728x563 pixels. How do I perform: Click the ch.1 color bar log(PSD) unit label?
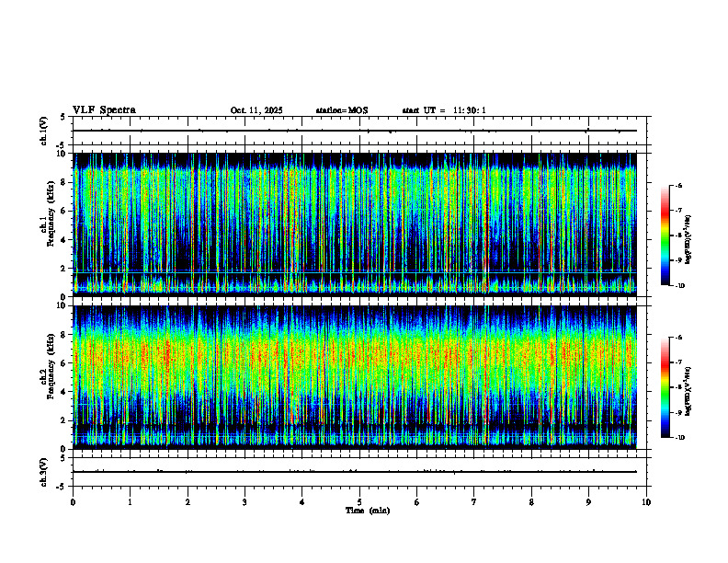coord(688,240)
